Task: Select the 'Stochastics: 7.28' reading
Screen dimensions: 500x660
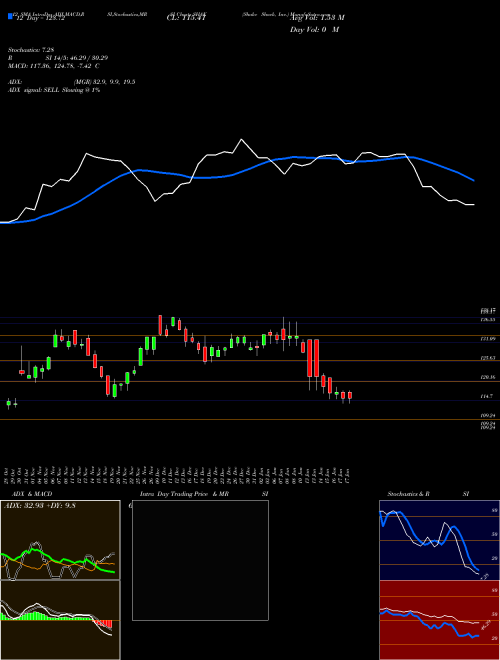Action: coord(31,50)
